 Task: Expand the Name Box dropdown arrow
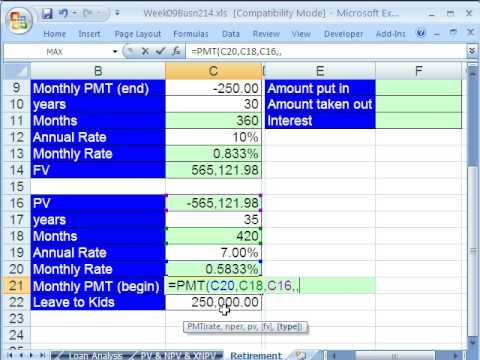click(115, 52)
